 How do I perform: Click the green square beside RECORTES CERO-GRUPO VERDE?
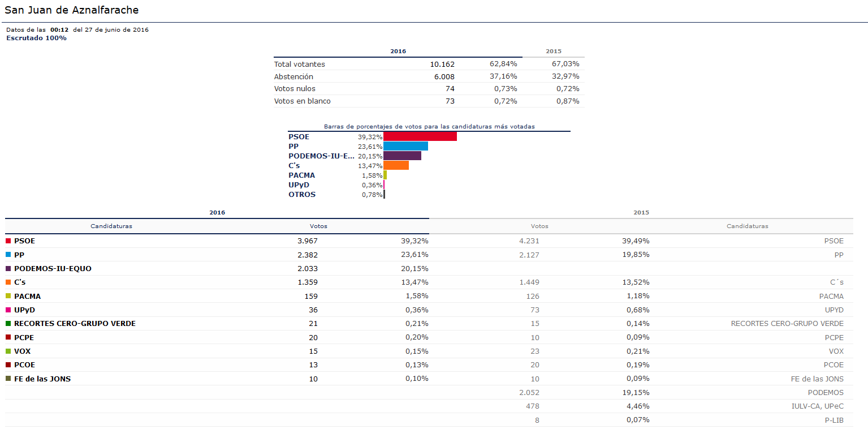click(x=8, y=324)
